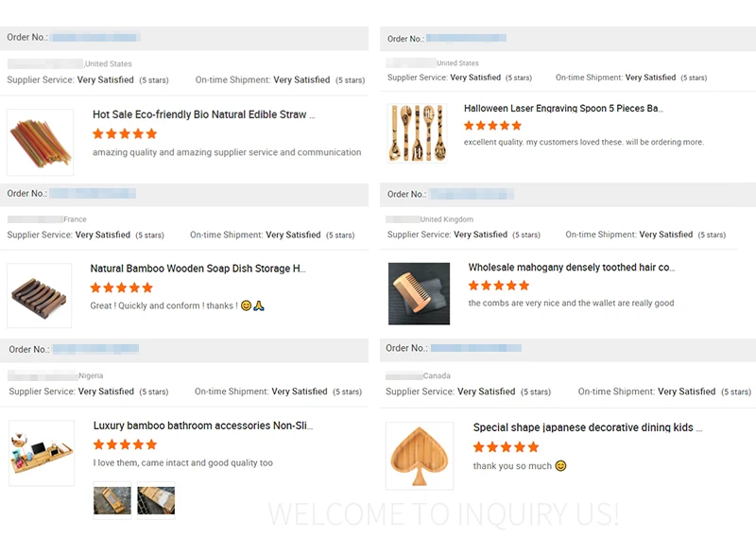The image size is (756, 539).
Task: Open the spade-shaped dining plate image
Action: pos(420,456)
